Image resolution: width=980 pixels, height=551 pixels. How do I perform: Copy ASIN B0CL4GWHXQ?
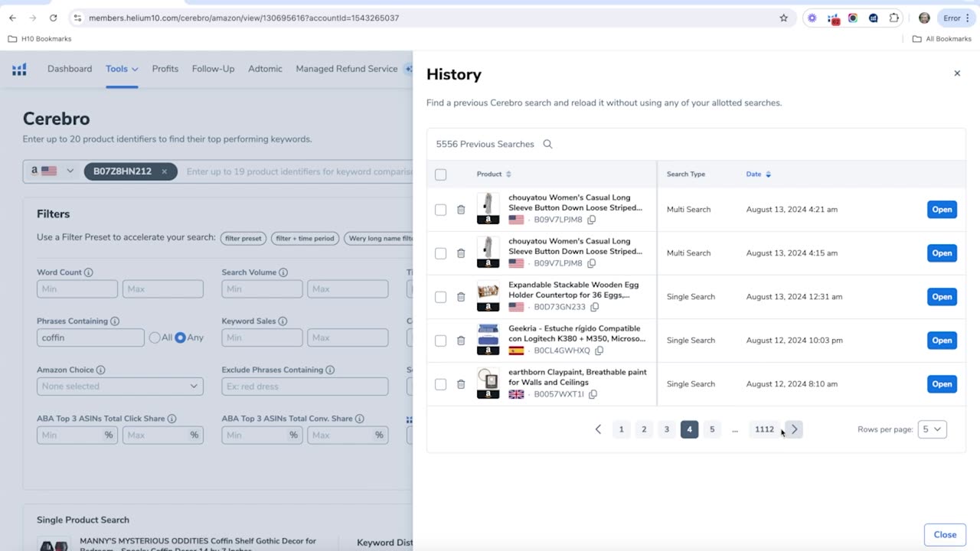[599, 350]
